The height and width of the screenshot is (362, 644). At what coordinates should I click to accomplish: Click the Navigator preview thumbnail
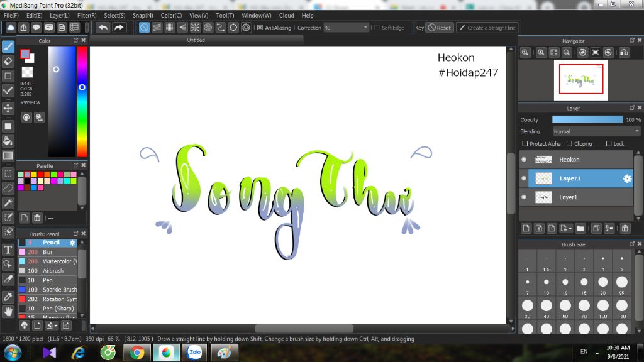click(x=580, y=80)
